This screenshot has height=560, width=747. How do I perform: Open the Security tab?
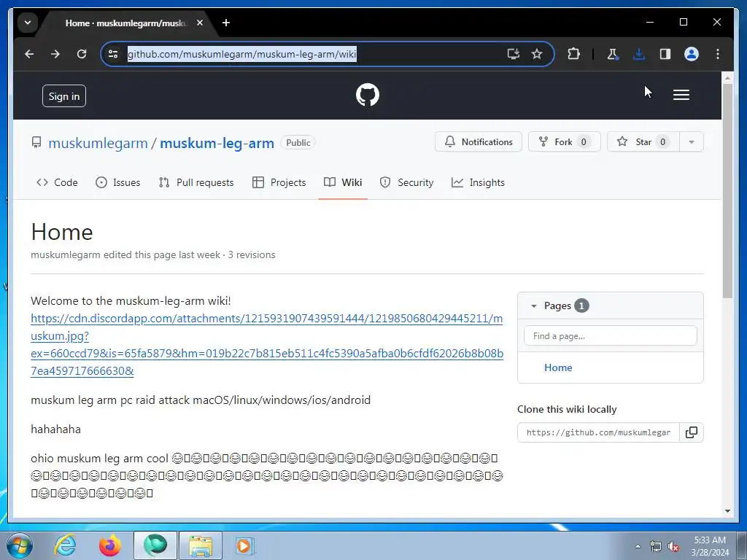pyautogui.click(x=406, y=182)
